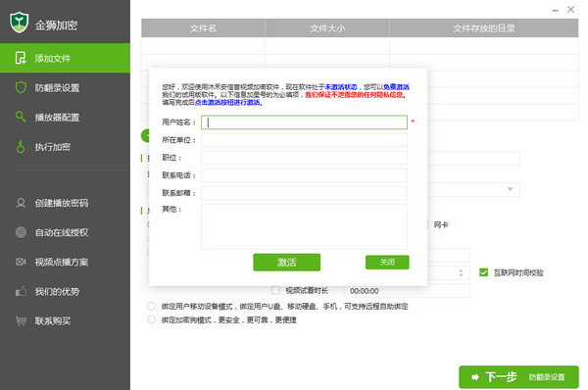The image size is (588, 390).
Task: Click the 文件名 column header
Action: (x=203, y=28)
